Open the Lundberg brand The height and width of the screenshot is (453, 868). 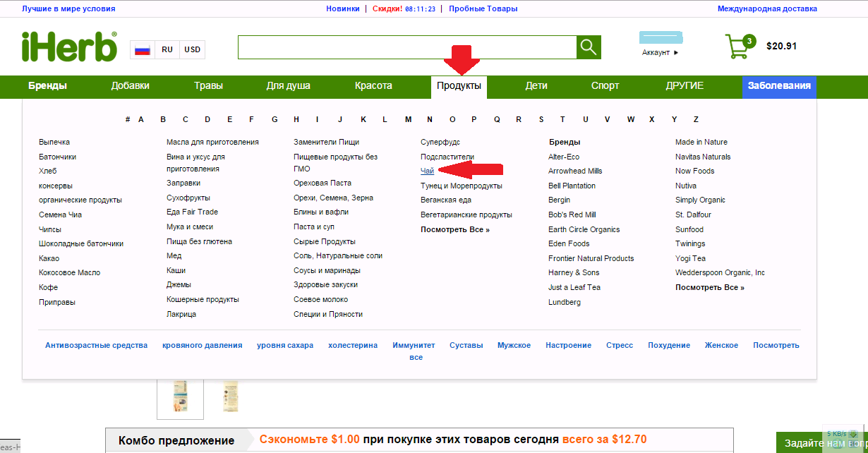(565, 302)
